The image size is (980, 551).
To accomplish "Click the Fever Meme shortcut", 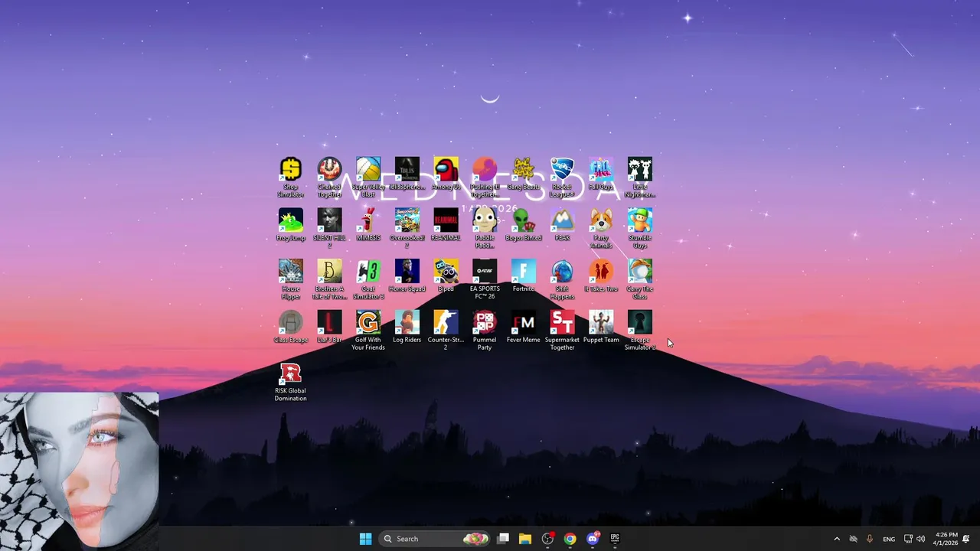I will (x=524, y=324).
